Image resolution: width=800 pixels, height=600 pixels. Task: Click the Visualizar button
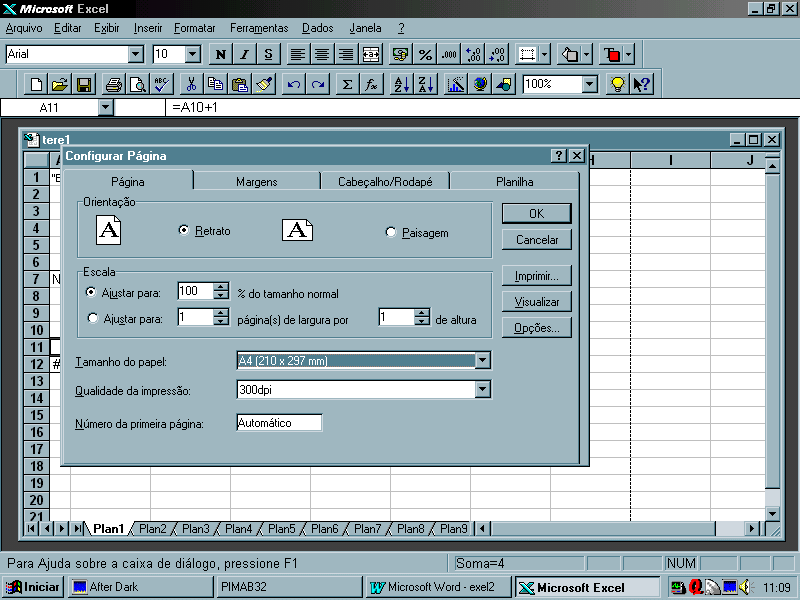click(537, 302)
